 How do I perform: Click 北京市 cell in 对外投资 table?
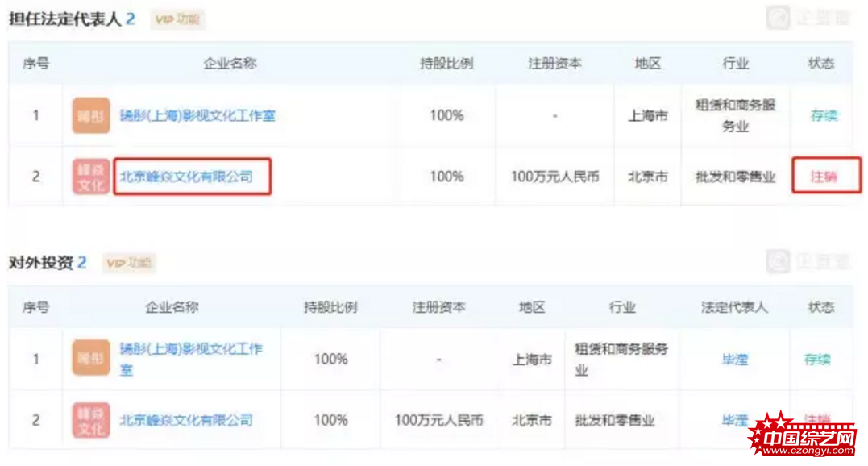532,421
